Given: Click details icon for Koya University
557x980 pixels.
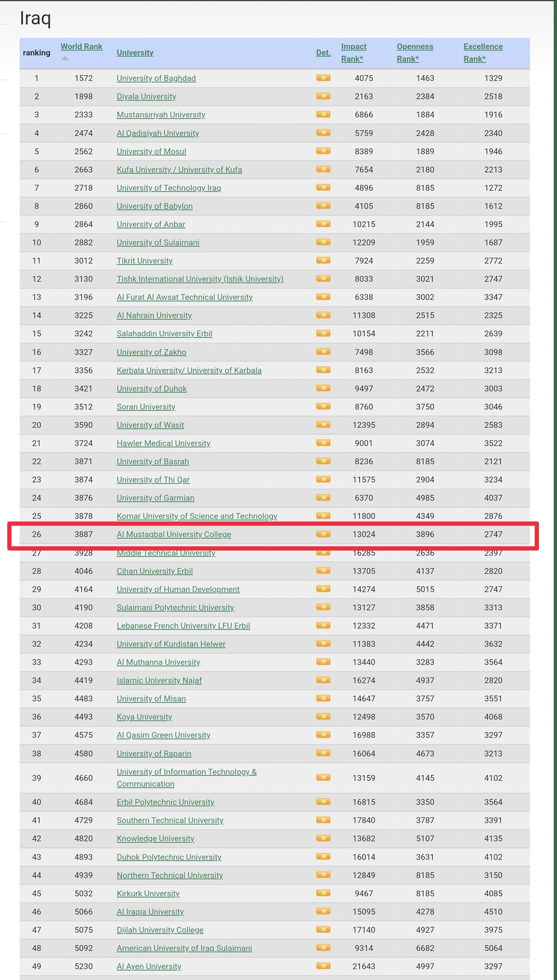Looking at the screenshot, I should 323,716.
